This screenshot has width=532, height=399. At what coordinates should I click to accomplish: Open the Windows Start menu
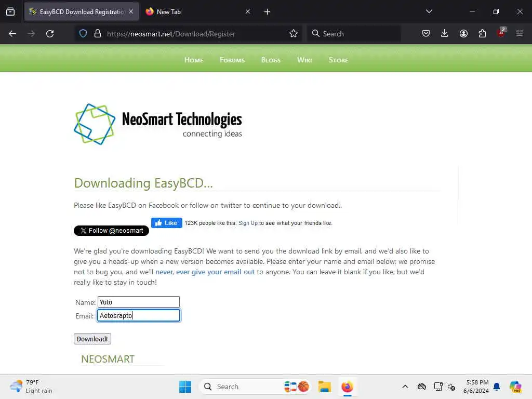coord(185,387)
